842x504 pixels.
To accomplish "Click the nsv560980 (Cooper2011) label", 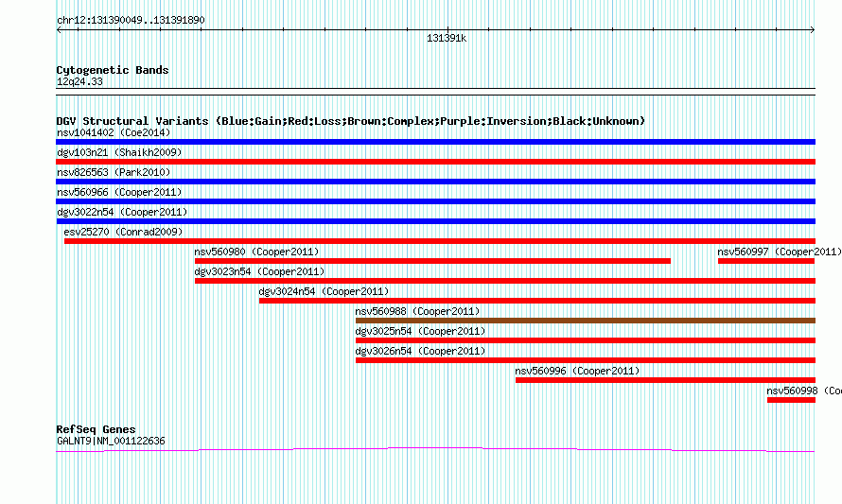I will (x=256, y=252).
